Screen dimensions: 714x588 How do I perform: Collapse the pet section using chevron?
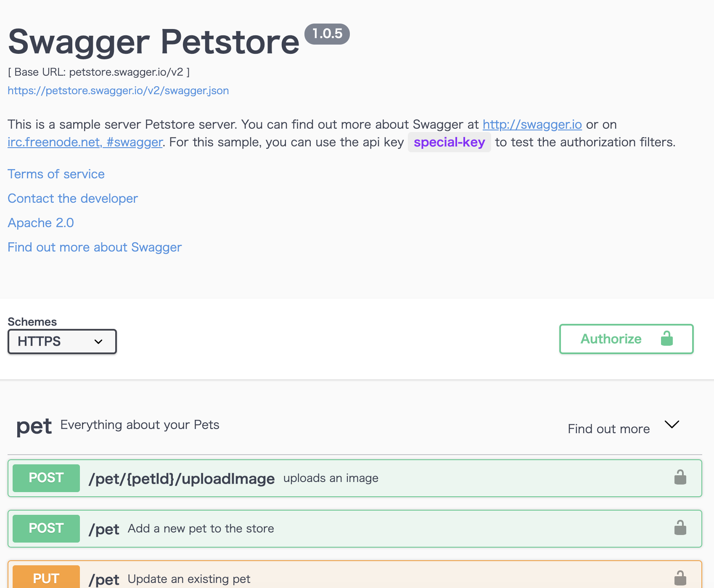672,424
